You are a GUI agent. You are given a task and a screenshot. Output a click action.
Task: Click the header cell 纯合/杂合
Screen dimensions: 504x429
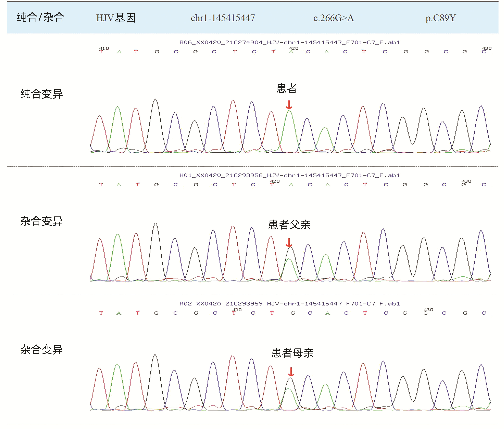click(x=40, y=17)
